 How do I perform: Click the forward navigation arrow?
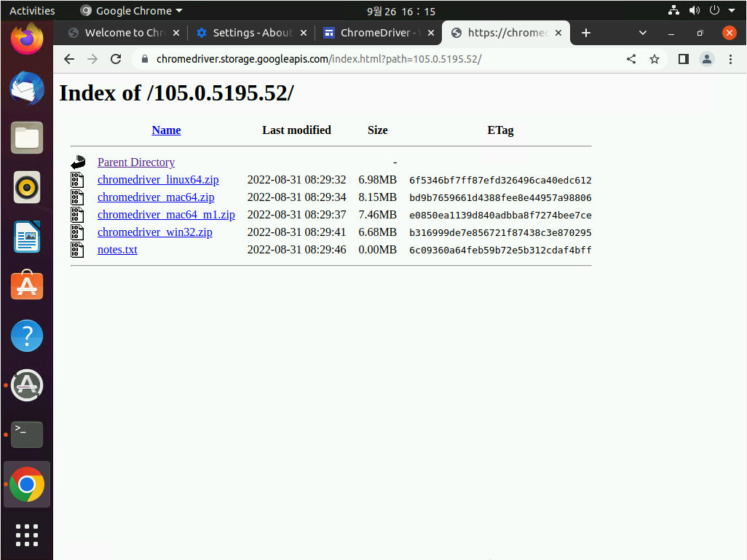pos(92,59)
